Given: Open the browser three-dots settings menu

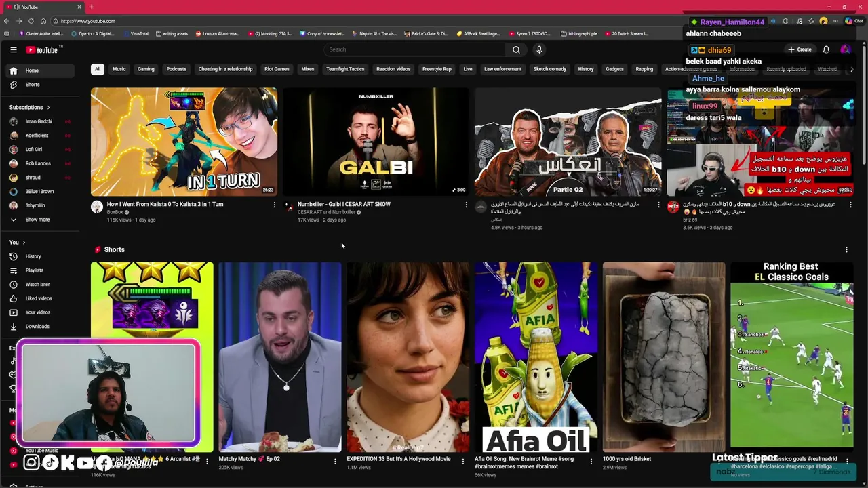Looking at the screenshot, I should click(835, 21).
